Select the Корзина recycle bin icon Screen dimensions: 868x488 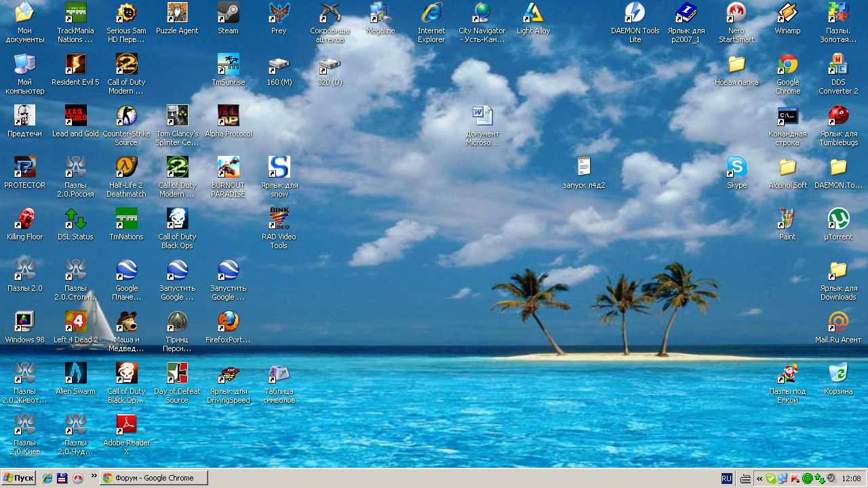[838, 379]
